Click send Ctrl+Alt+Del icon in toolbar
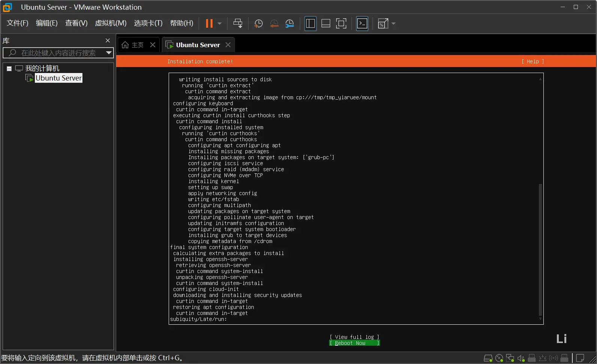597x364 pixels. 238,24
